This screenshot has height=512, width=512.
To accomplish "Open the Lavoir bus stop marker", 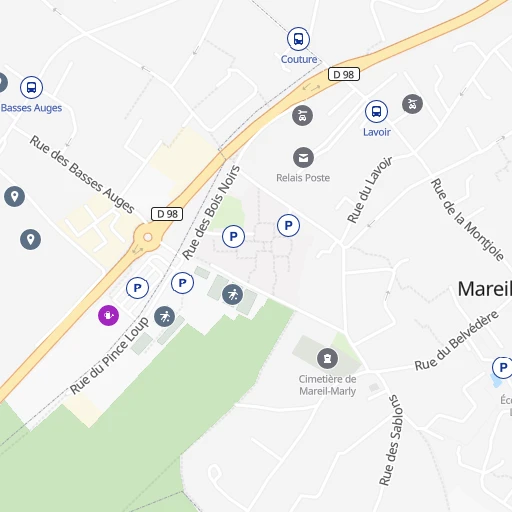I will [x=376, y=111].
